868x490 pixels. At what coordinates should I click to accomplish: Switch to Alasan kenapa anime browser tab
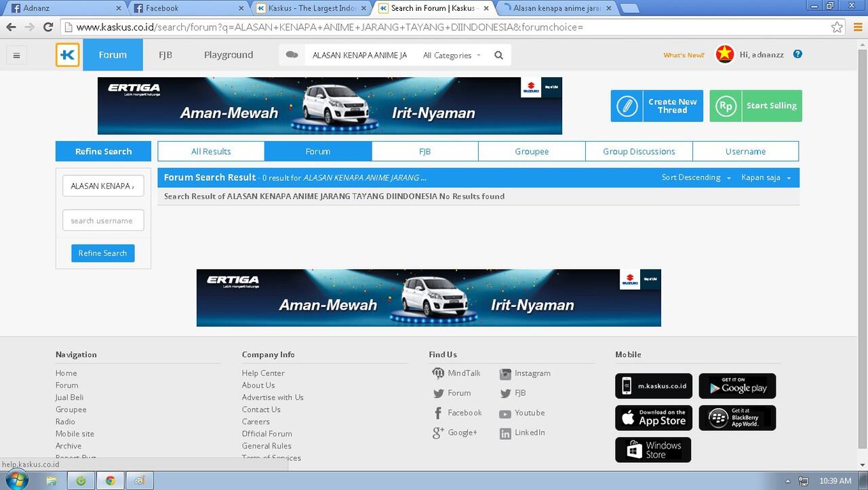tap(557, 8)
